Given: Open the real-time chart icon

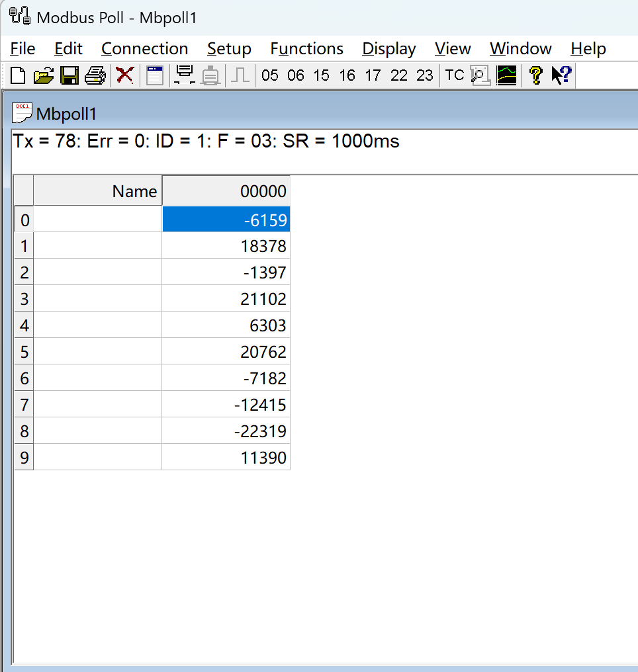Looking at the screenshot, I should coord(506,75).
